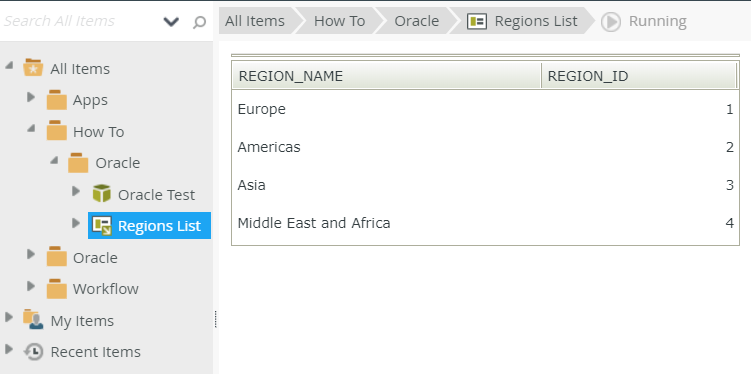This screenshot has width=751, height=374.
Task: Go to How To breadcrumb
Action: [x=339, y=21]
